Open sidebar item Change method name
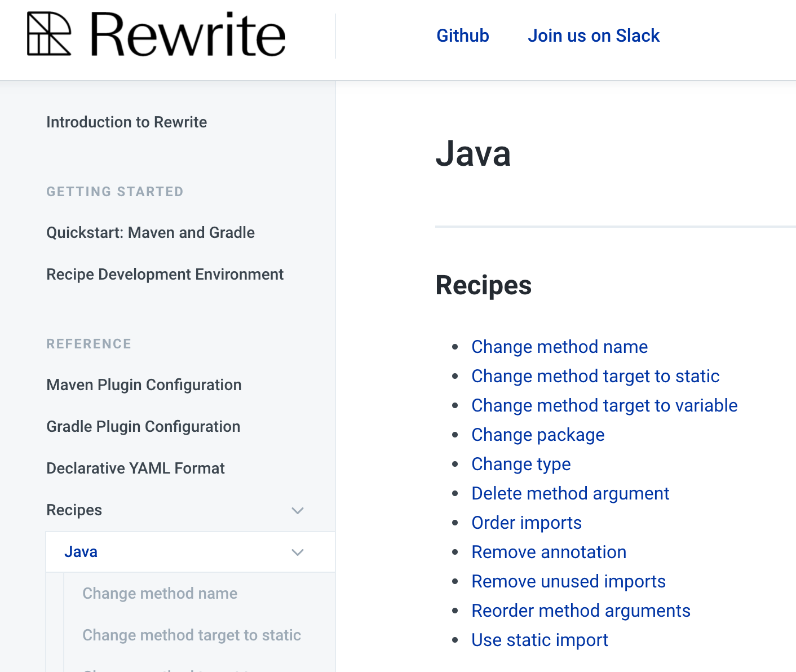Viewport: 796px width, 672px height. 160,594
